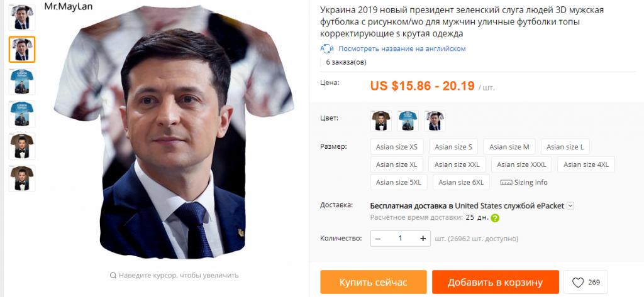644x297 pixels.
Task: Decrease quantity with the minus button
Action: click(377, 239)
